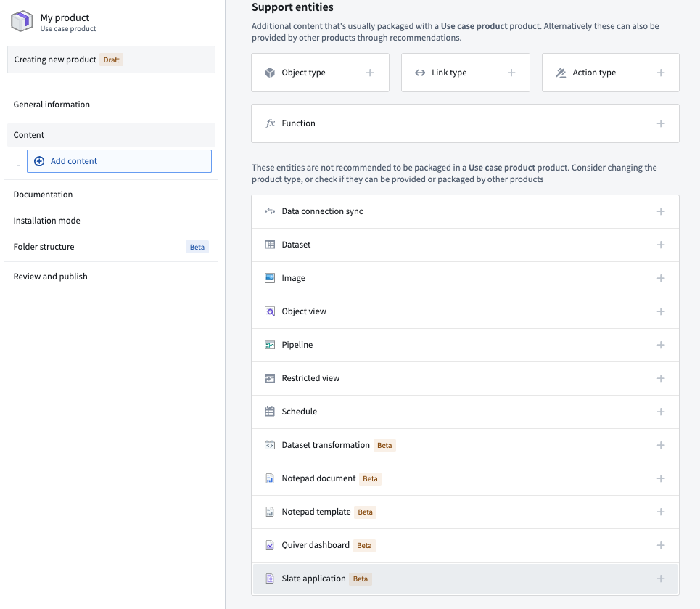Add a Notepad document via plus
Viewport: 700px width, 609px height.
click(661, 478)
